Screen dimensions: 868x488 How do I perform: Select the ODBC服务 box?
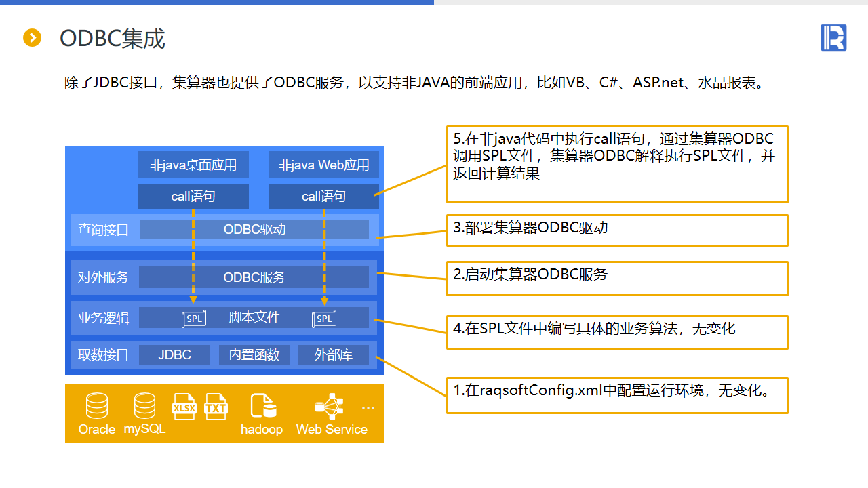point(254,277)
